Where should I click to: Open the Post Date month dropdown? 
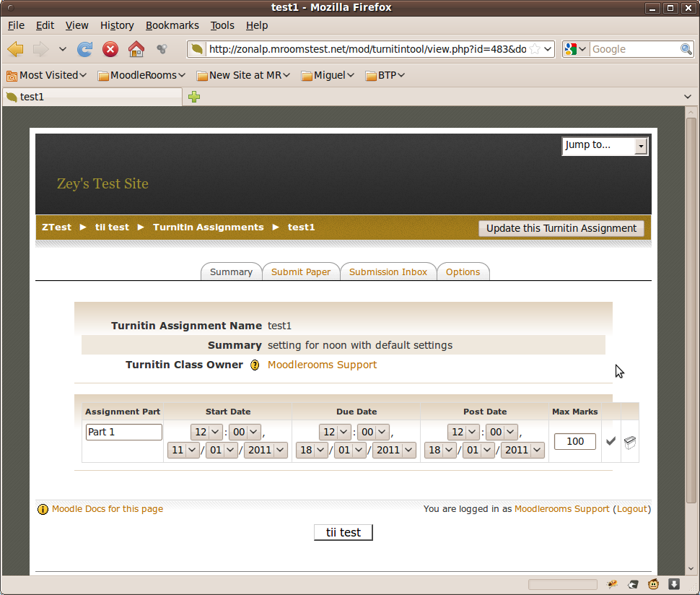click(479, 450)
